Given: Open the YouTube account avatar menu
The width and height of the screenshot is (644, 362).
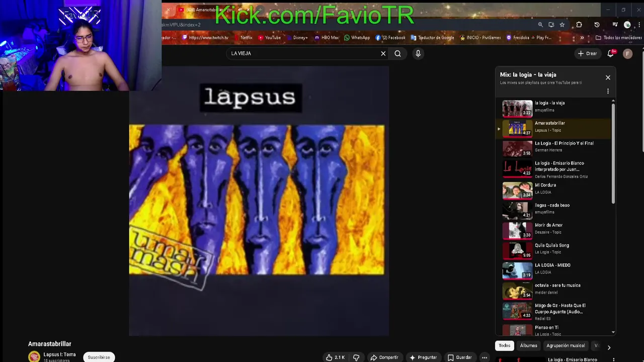Looking at the screenshot, I should click(x=627, y=53).
